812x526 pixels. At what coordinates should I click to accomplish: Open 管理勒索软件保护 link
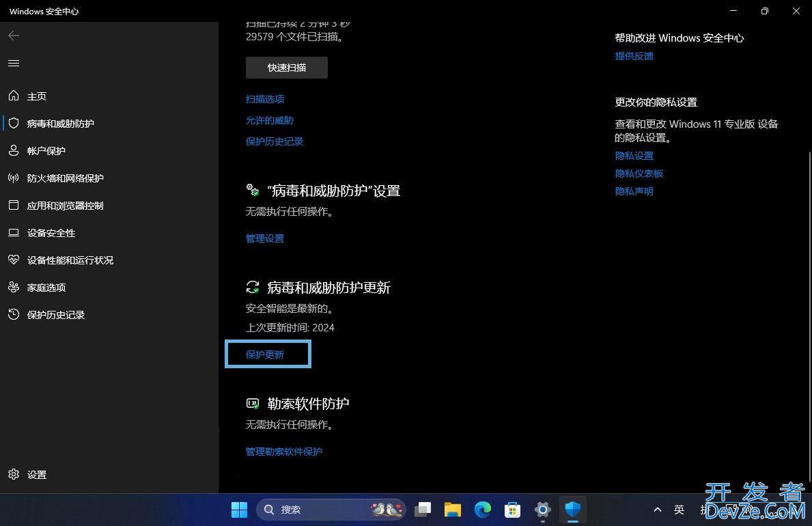(x=284, y=452)
